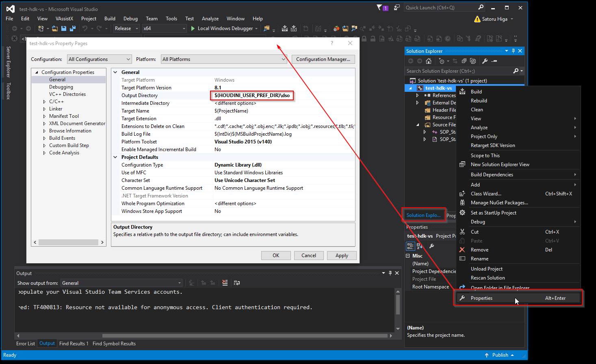Switch to the Error List tab
Image resolution: width=596 pixels, height=364 pixels.
coord(26,344)
